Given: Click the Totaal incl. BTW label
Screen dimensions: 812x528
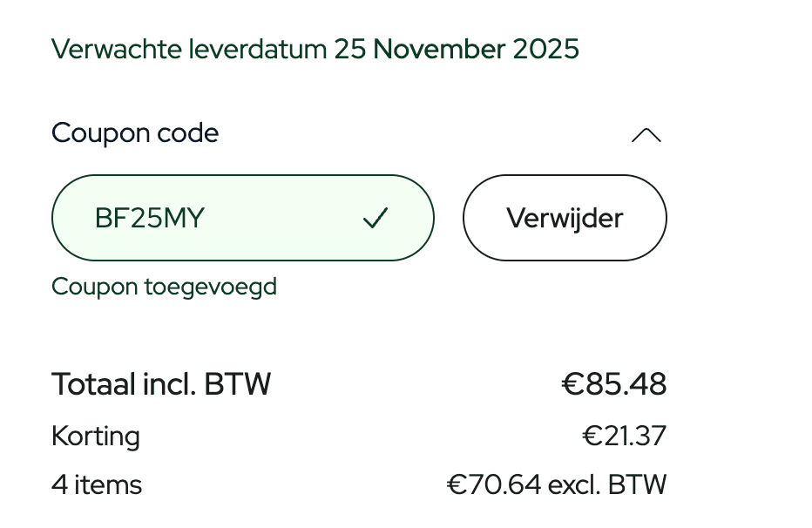Looking at the screenshot, I should [x=161, y=383].
